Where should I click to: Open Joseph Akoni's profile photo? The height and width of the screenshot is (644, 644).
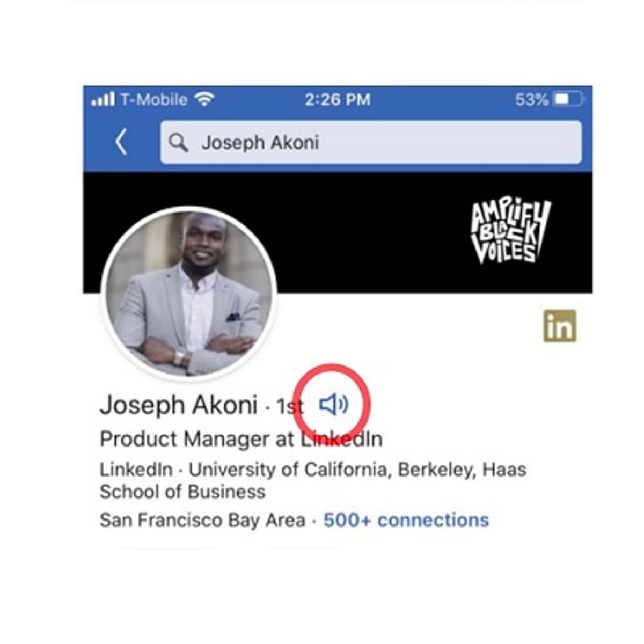[x=189, y=292]
